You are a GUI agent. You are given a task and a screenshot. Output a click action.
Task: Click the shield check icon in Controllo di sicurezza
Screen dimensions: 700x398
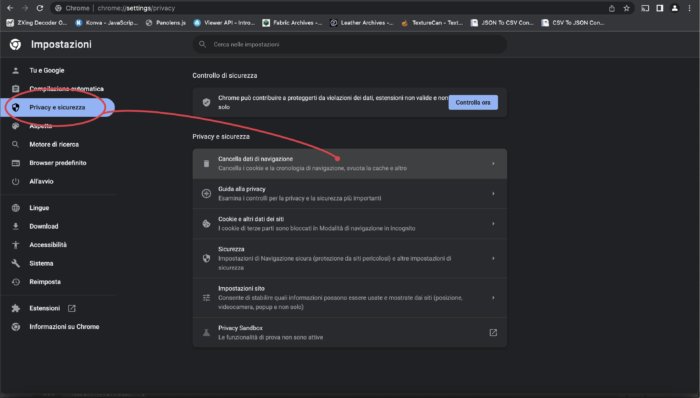(206, 102)
